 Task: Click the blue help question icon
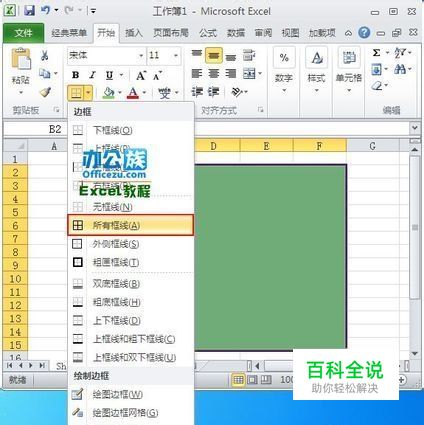364,33
